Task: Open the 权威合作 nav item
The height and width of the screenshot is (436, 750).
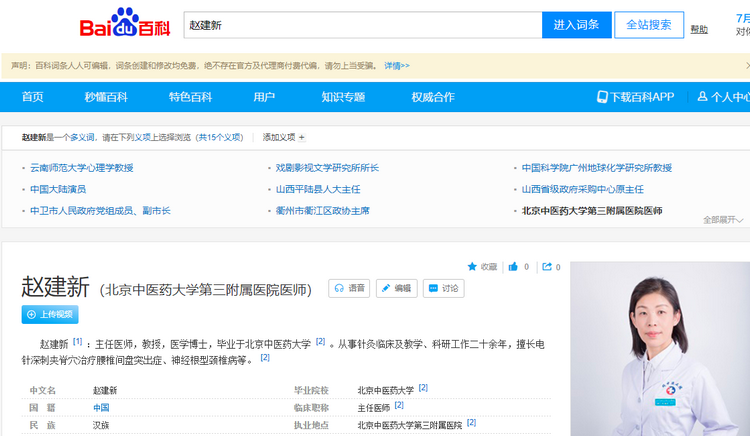Action: (432, 97)
